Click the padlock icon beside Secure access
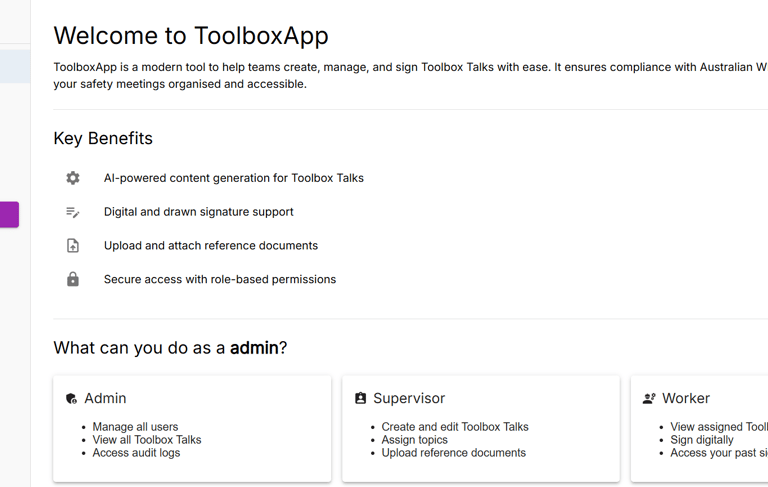The height and width of the screenshot is (487, 768). 72,279
